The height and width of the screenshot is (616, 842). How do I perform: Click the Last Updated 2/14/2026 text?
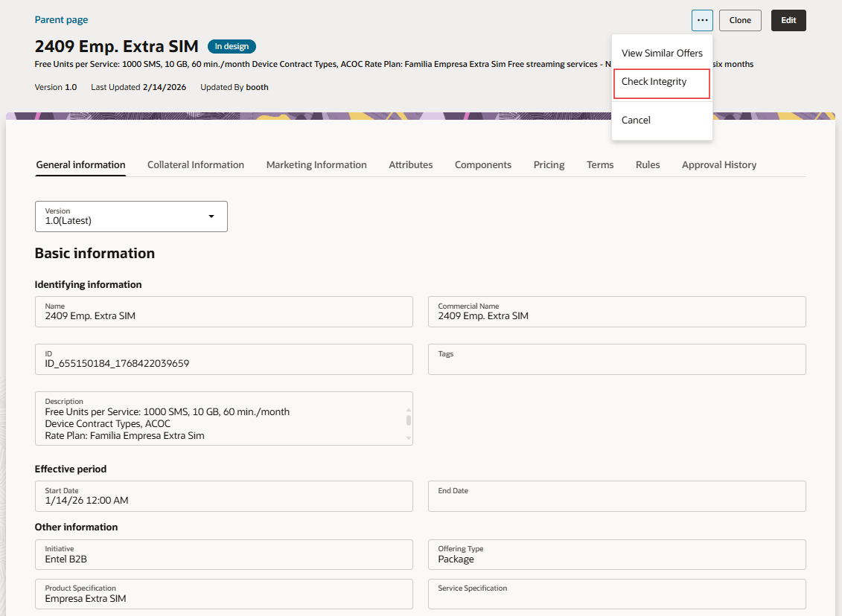pyautogui.click(x=138, y=87)
